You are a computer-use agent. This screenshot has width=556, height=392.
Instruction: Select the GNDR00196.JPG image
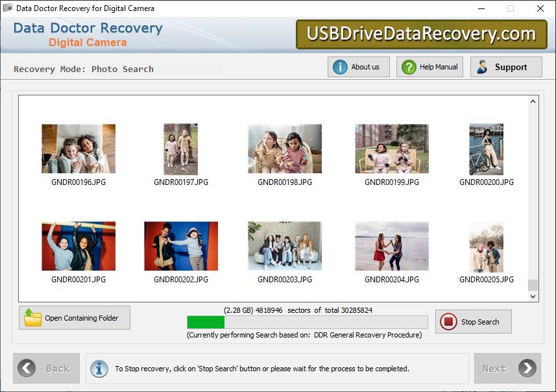(x=78, y=149)
